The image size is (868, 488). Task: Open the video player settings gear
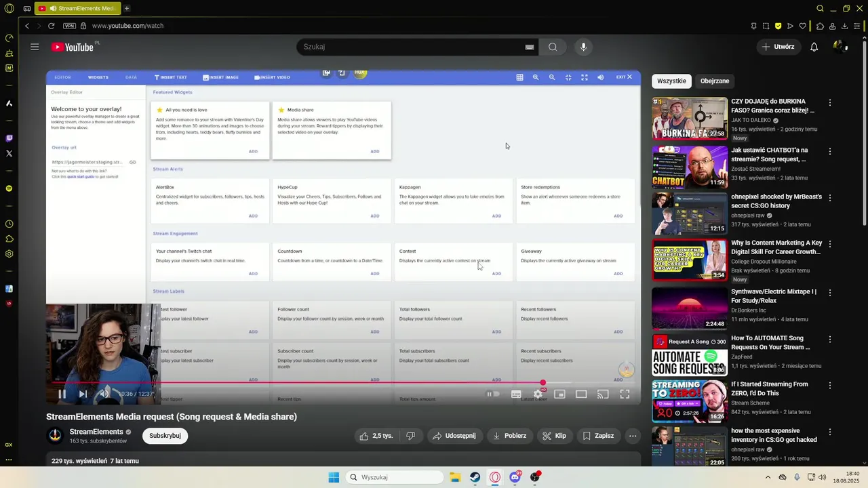coord(538,394)
